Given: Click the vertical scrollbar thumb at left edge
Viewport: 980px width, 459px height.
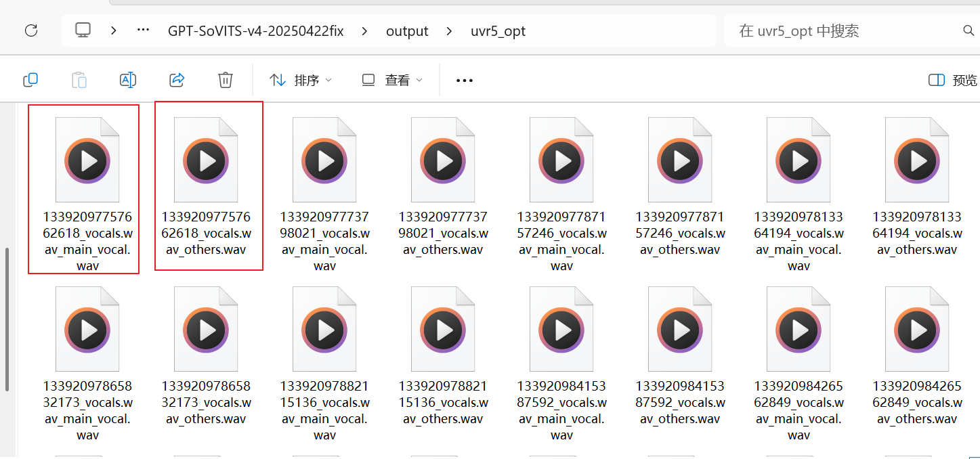Looking at the screenshot, I should tap(7, 319).
